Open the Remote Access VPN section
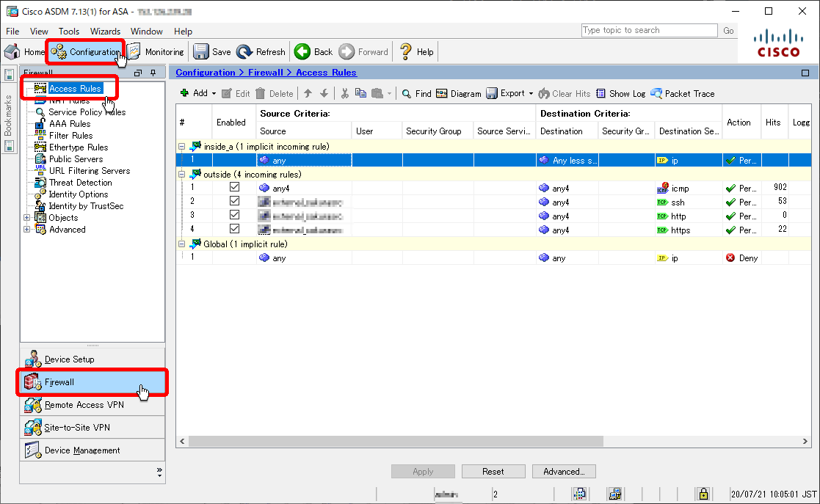The image size is (820, 504). 92,405
